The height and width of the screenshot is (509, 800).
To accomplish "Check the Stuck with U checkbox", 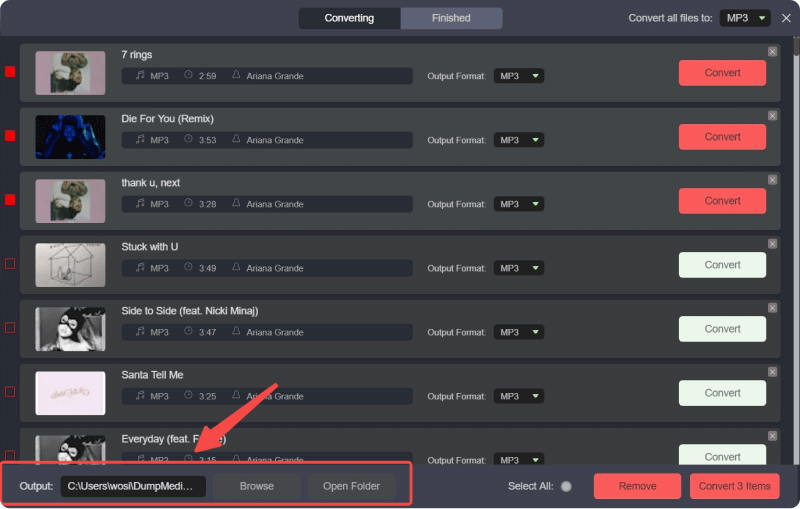I will tap(10, 264).
